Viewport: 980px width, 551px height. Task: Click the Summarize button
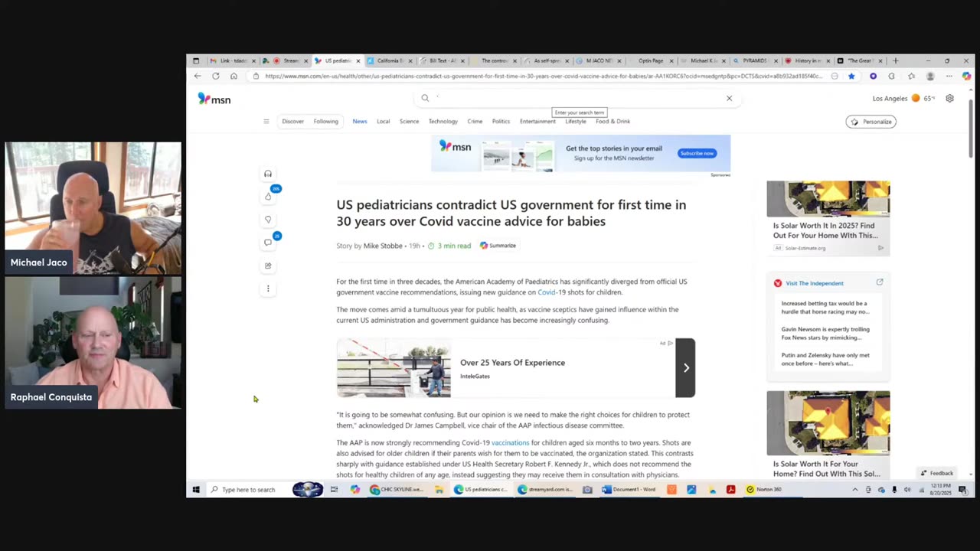pos(498,246)
